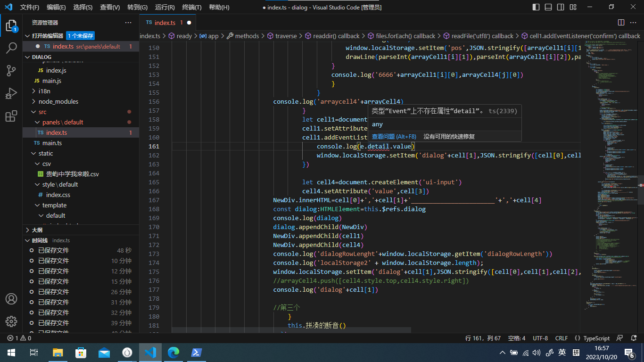Expand the i18n folder
This screenshot has width=644, height=362.
tap(44, 91)
